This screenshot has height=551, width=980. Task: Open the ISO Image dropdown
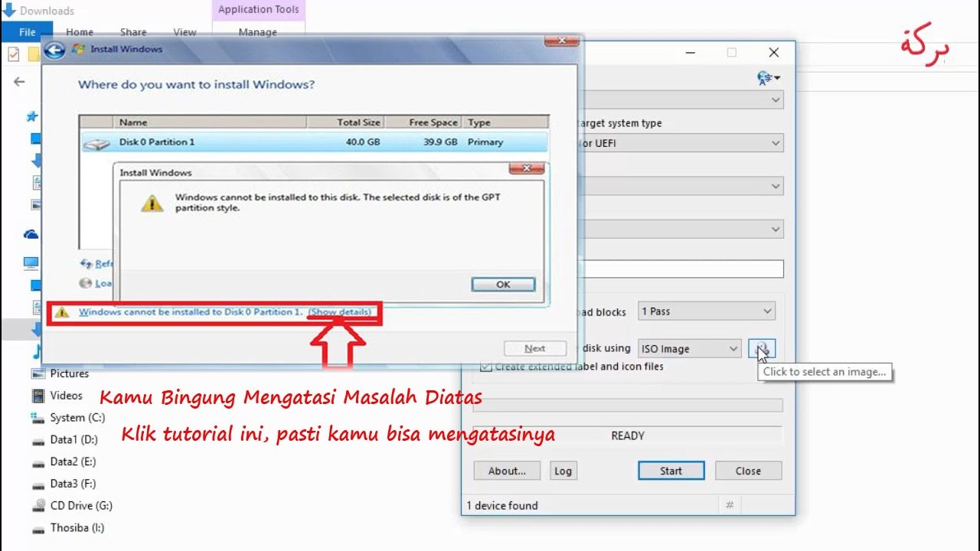(689, 349)
